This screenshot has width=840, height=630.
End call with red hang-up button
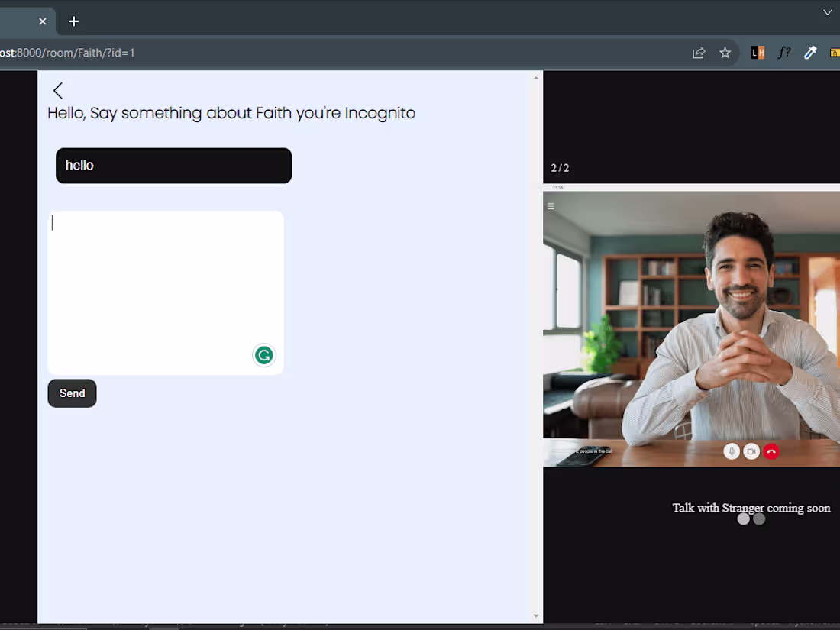click(771, 451)
